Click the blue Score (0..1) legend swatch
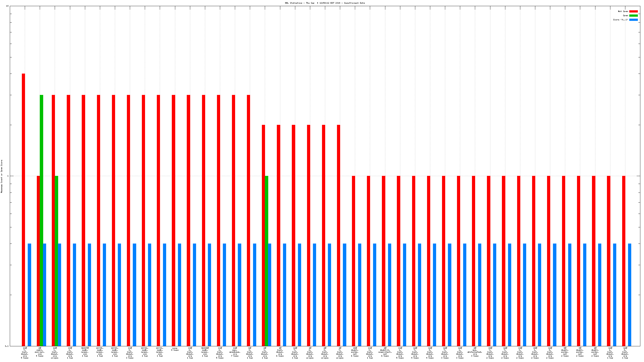The height and width of the screenshot is (362, 644). click(633, 20)
